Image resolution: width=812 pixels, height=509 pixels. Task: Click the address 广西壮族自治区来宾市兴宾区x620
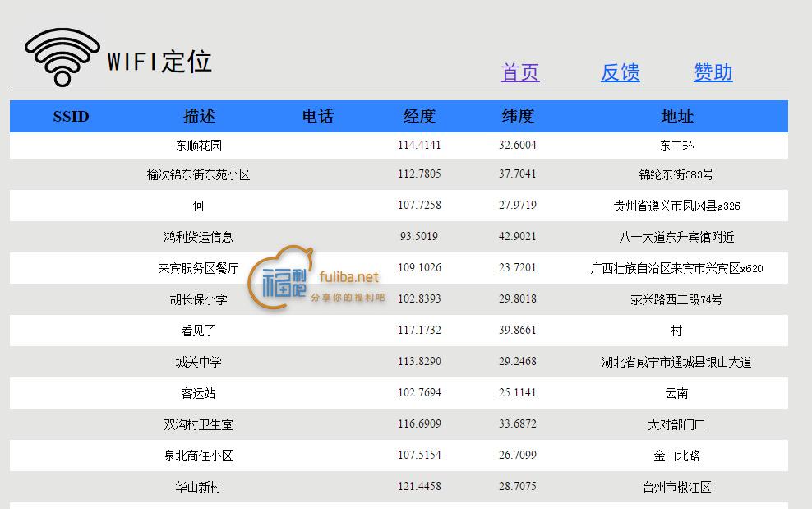(677, 268)
